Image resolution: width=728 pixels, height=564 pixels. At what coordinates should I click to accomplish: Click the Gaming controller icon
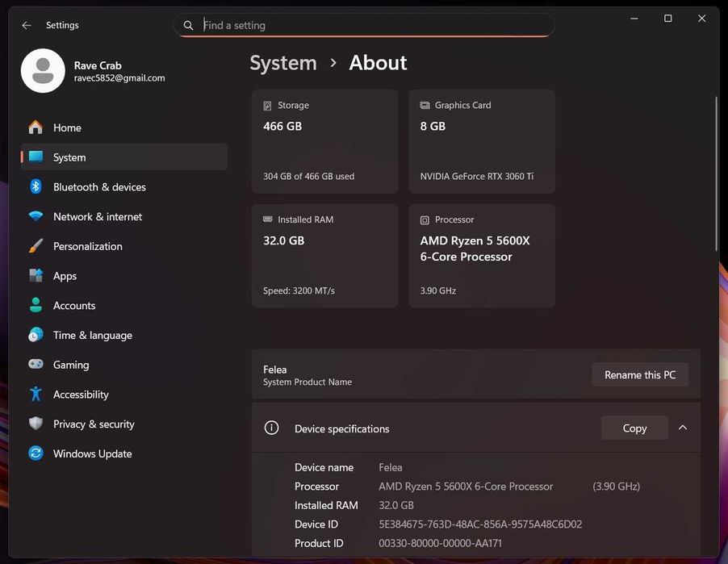click(x=36, y=364)
